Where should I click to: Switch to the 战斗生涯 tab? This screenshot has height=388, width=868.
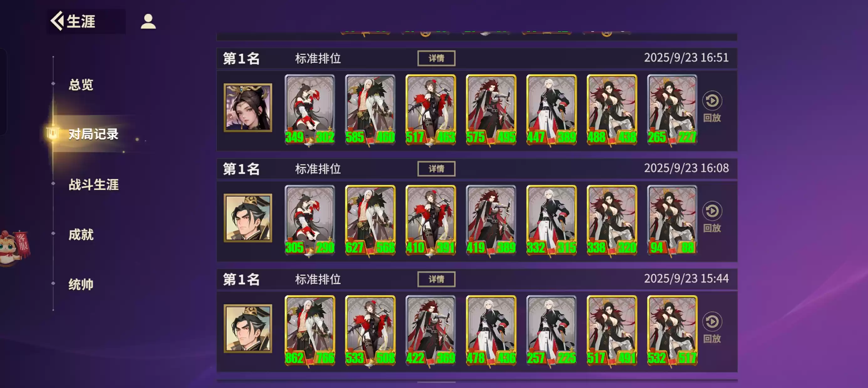coord(94,185)
